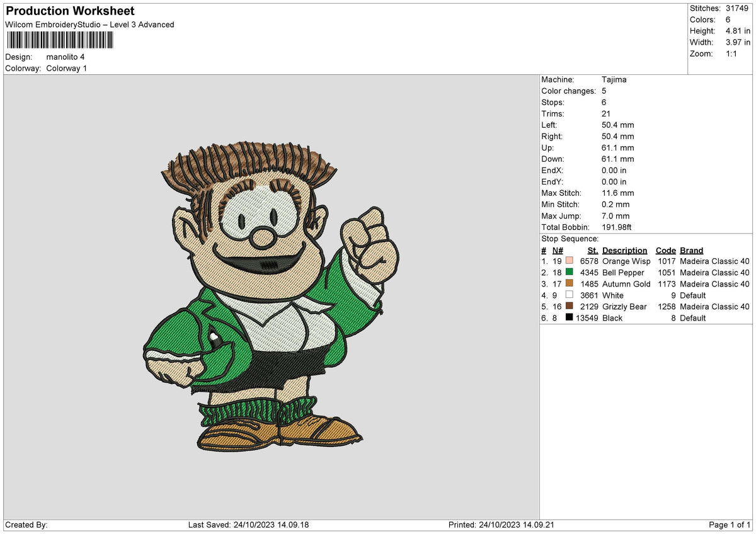Viewport: 756px width, 534px height.
Task: Click the Color changes value 5
Action: [x=604, y=91]
